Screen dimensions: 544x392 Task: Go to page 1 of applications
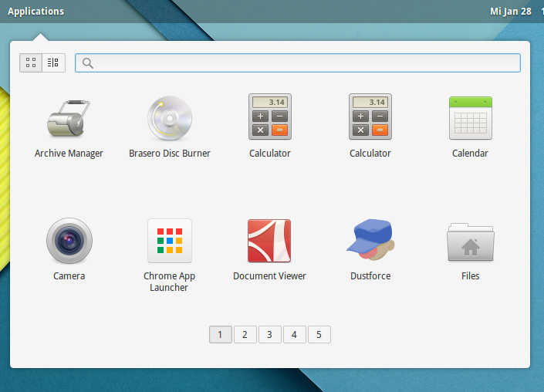[x=221, y=334]
